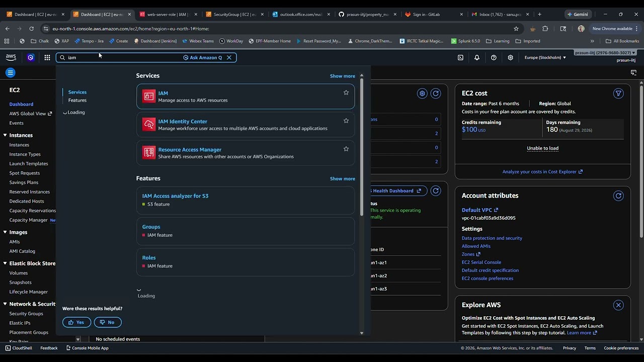The image size is (644, 362).
Task: Open AWS Global View external link
Action: tap(31, 114)
